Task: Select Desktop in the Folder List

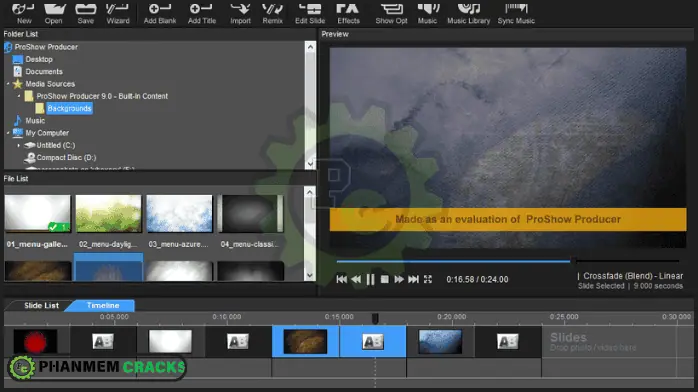Action: tap(39, 59)
